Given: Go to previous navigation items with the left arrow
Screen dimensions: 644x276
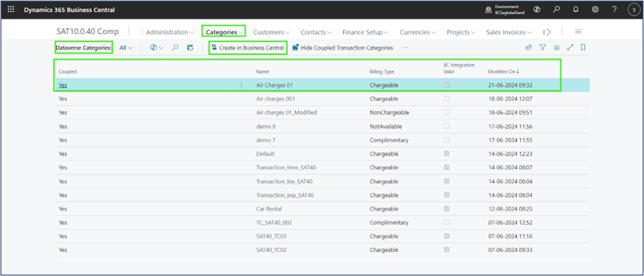Looking at the screenshot, I should [142, 32].
